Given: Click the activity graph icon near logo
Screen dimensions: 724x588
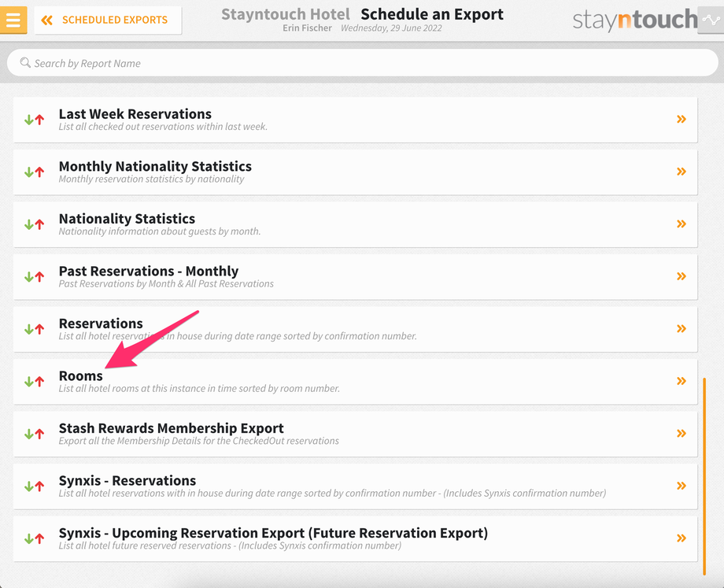Looking at the screenshot, I should click(x=711, y=20).
